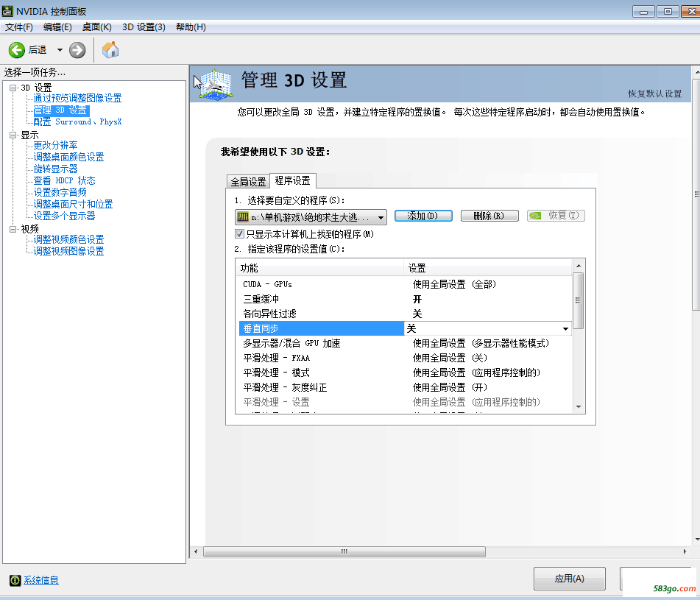
Task: Select 通过预览调整图像设置 in tree
Action: (78, 98)
